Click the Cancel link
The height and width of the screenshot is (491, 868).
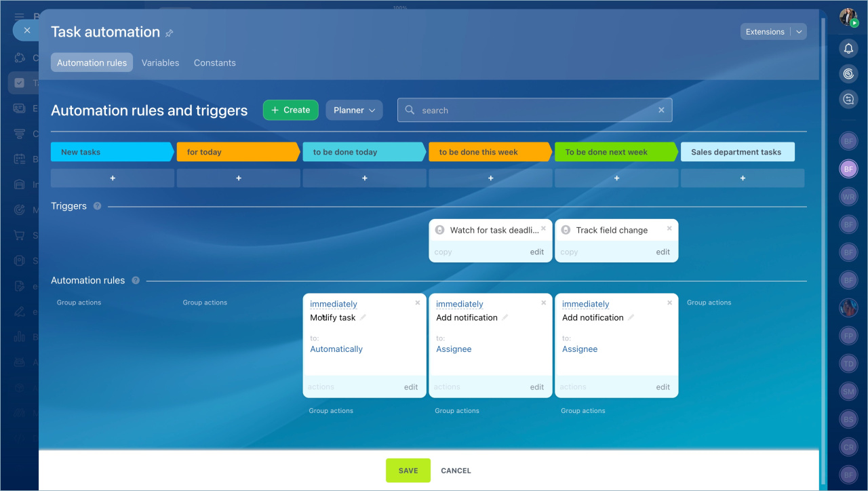click(456, 471)
